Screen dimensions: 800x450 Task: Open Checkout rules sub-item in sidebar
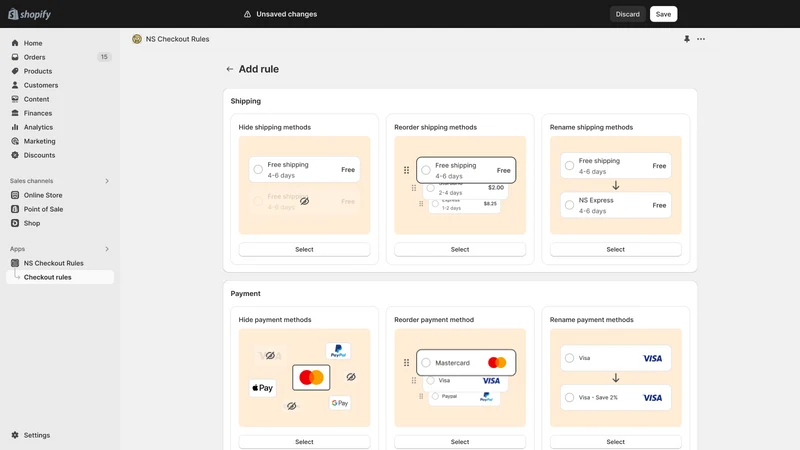tap(60, 277)
